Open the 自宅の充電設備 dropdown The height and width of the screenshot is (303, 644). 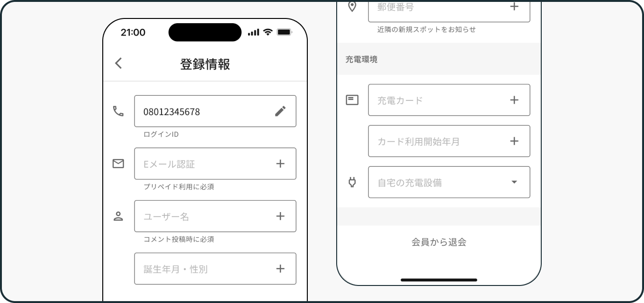click(449, 182)
